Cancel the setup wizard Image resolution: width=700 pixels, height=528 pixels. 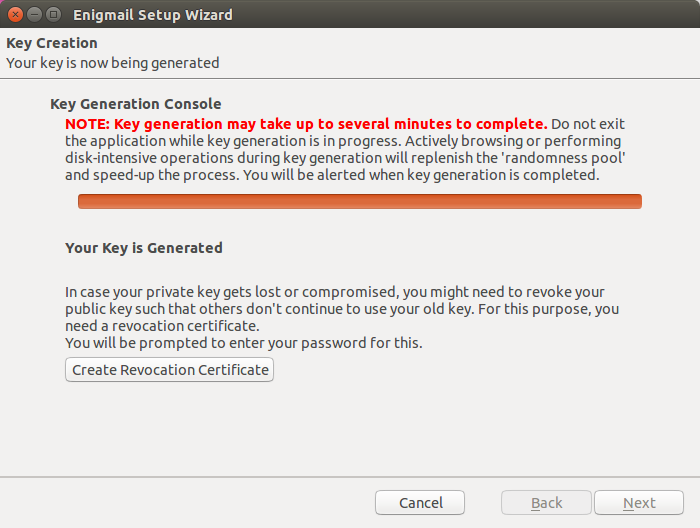pyautogui.click(x=420, y=503)
